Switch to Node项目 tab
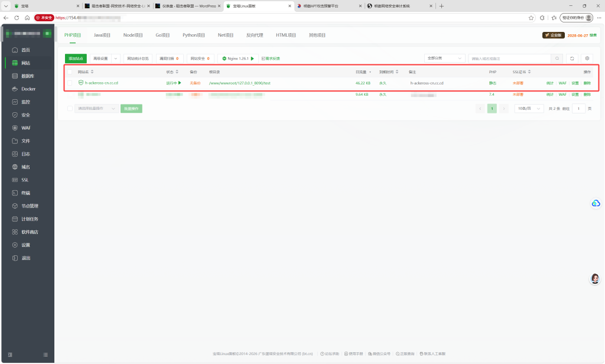 click(133, 35)
